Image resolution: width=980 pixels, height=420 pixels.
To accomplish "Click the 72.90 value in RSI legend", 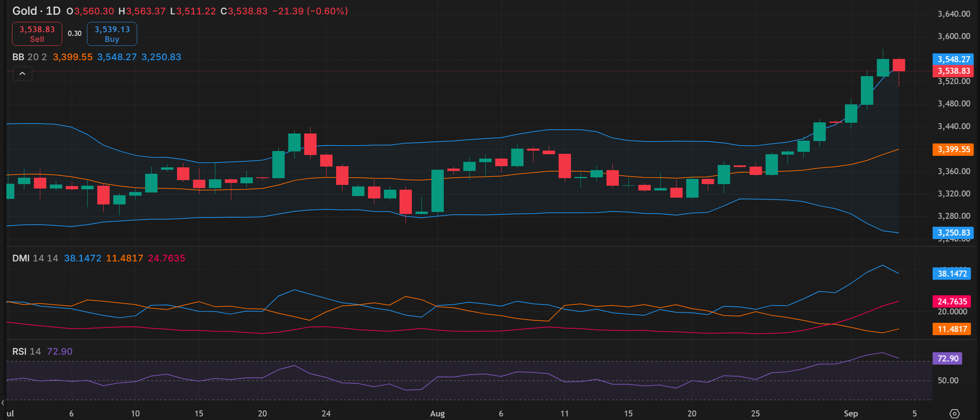I will pos(60,351).
